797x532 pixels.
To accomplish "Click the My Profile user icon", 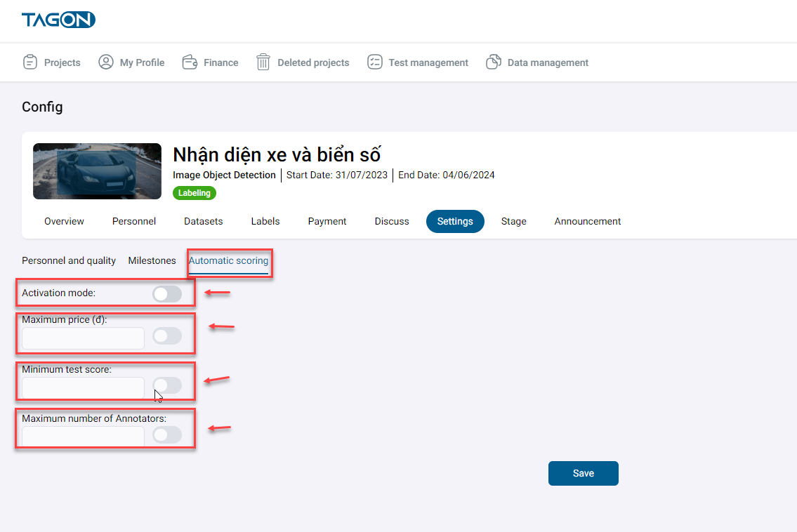I will pyautogui.click(x=106, y=62).
